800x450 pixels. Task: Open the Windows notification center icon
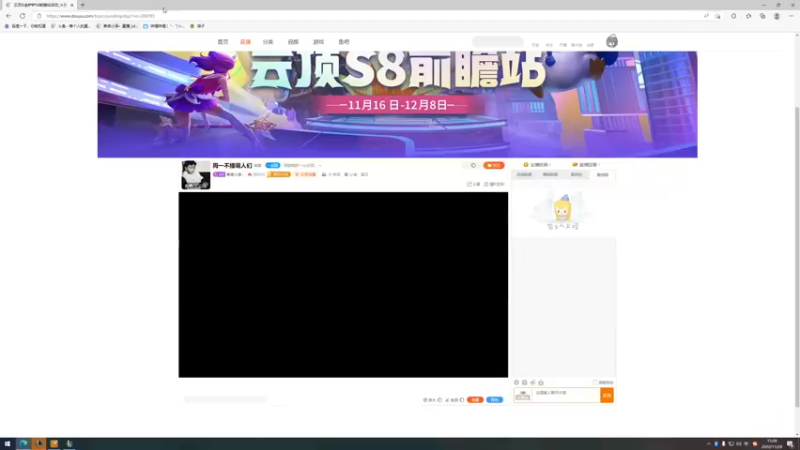(790, 444)
